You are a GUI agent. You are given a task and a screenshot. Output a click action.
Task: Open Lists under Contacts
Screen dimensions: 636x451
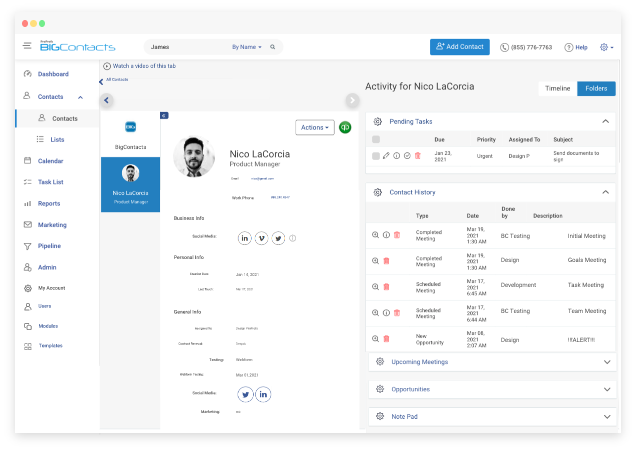tap(57, 140)
